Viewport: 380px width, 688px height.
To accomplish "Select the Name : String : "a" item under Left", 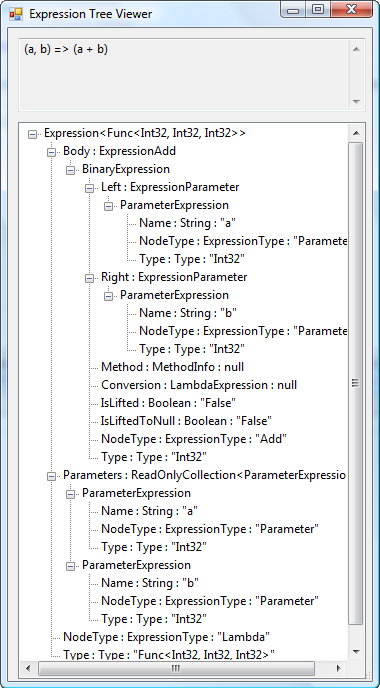I will click(188, 223).
